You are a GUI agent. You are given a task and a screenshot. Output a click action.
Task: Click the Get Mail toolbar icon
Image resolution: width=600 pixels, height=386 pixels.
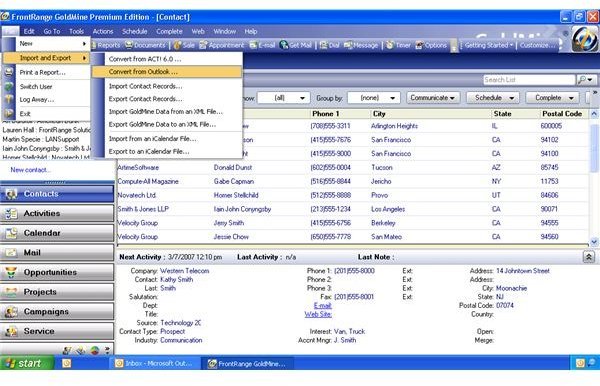pos(295,45)
